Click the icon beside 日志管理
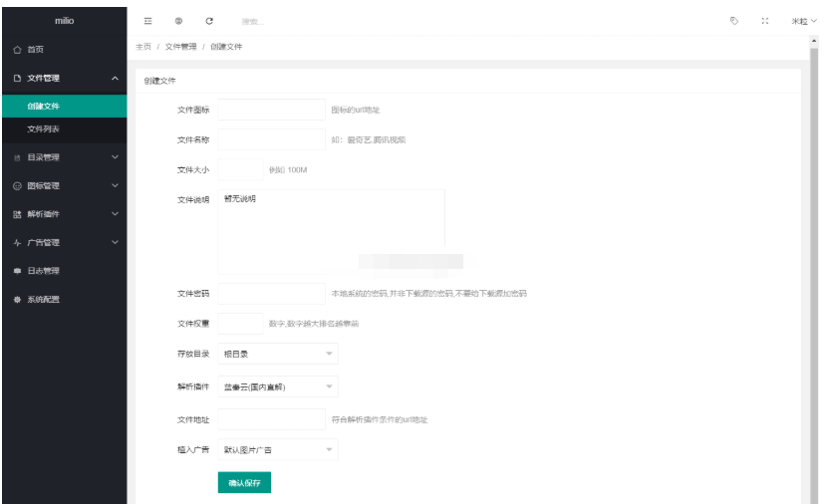 pyautogui.click(x=17, y=271)
